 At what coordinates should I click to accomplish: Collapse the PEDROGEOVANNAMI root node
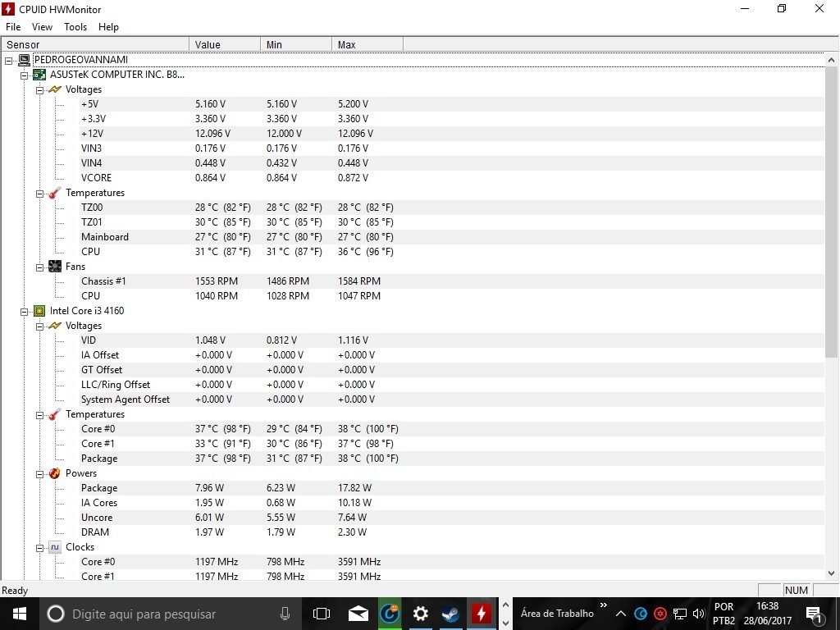pos(8,61)
